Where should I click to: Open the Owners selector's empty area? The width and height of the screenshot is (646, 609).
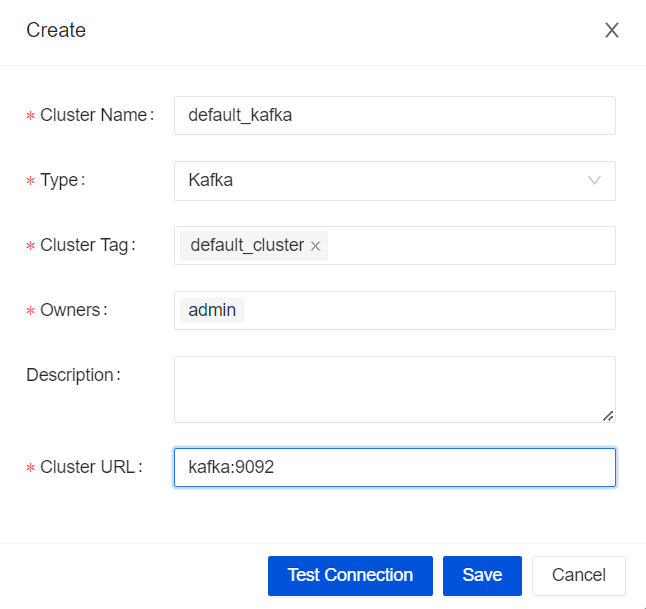click(x=430, y=310)
